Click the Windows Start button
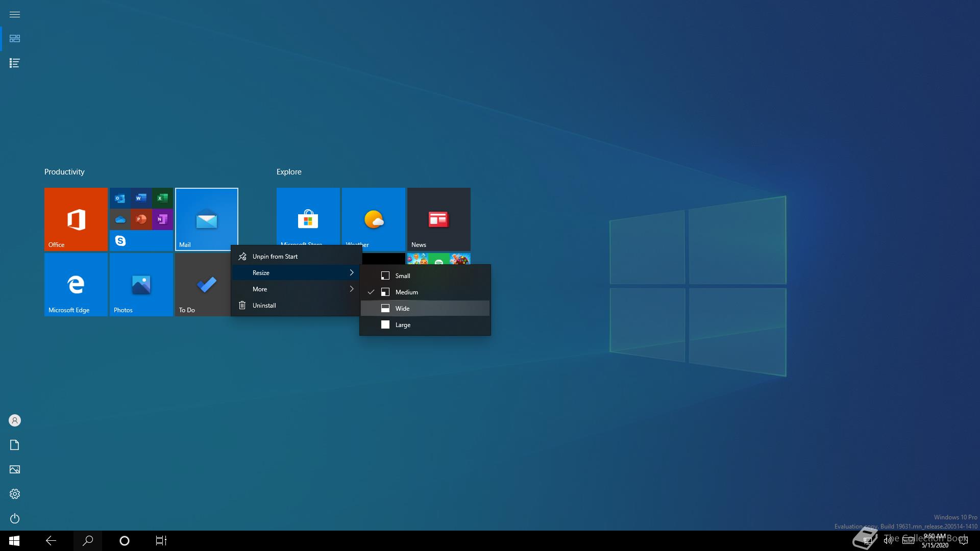The image size is (980, 551). (x=14, y=541)
